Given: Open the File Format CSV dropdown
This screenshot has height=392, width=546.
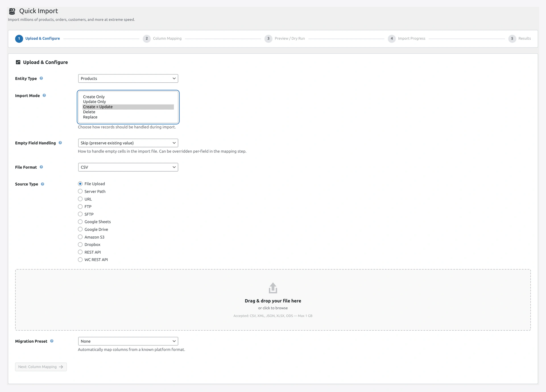Looking at the screenshot, I should pos(128,167).
